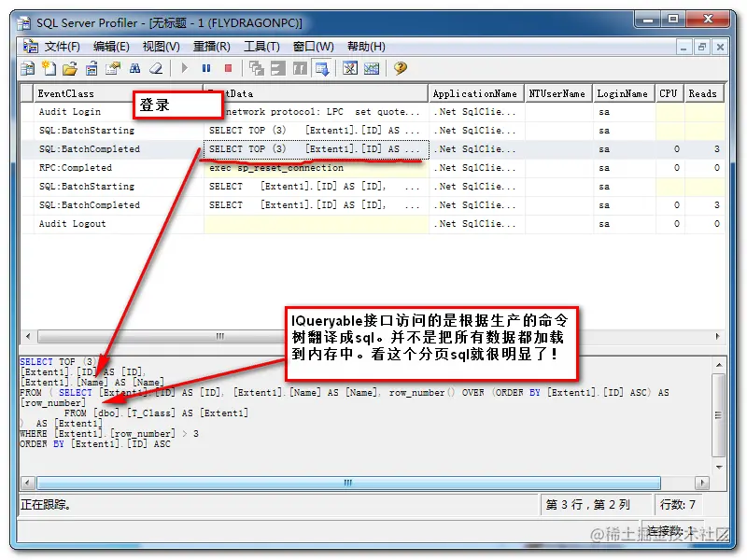Click the trace grid scroll-left arrow

point(28,336)
